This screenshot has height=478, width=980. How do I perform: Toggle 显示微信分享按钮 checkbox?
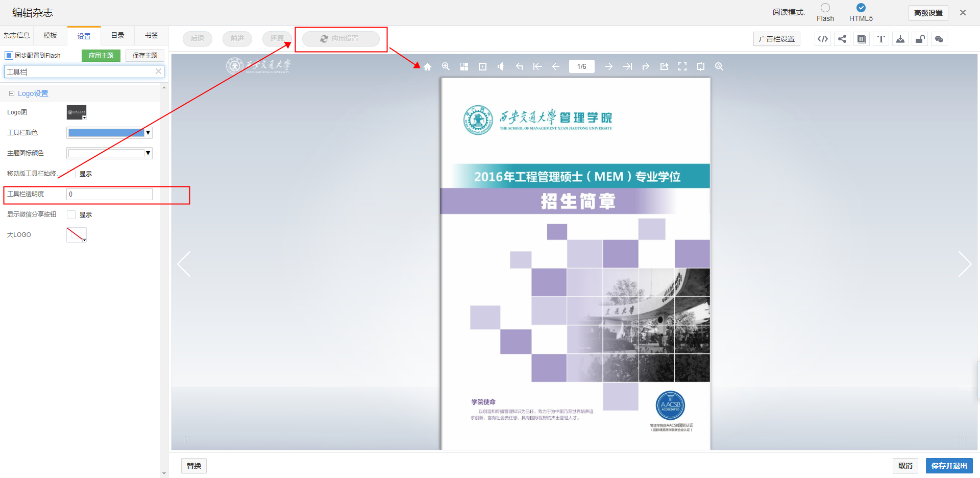(71, 214)
